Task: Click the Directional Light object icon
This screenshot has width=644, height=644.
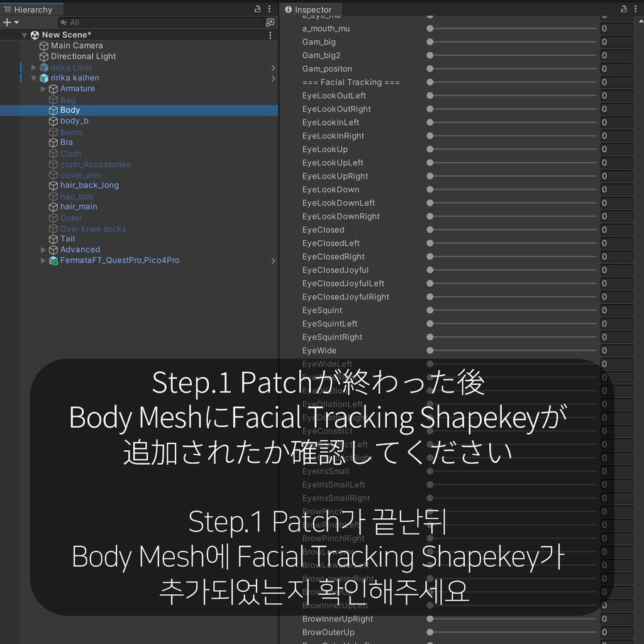Action: 43,56
